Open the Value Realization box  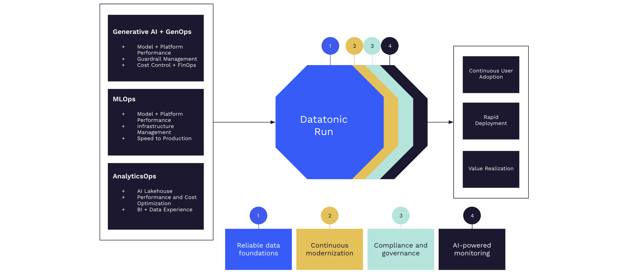pos(491,169)
